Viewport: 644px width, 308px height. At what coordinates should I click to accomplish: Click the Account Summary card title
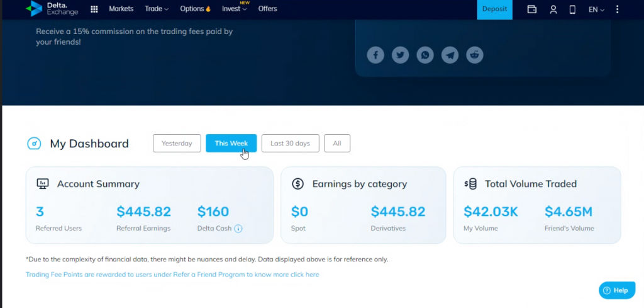tap(98, 184)
